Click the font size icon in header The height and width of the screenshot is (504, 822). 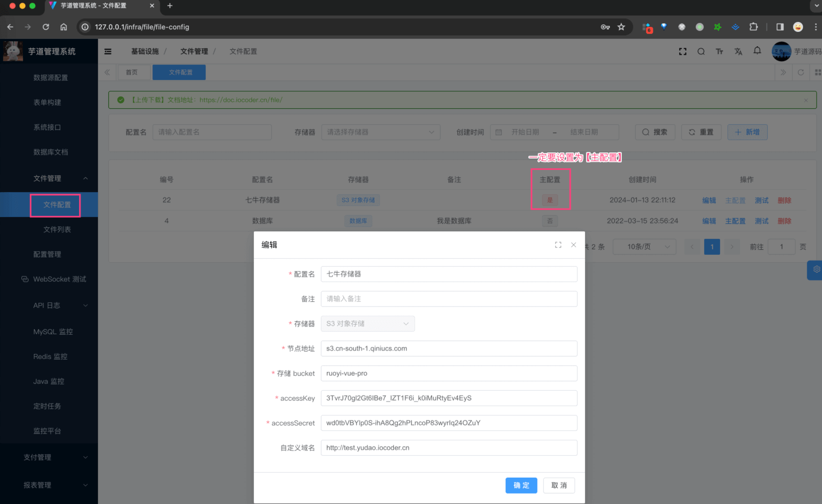click(719, 51)
